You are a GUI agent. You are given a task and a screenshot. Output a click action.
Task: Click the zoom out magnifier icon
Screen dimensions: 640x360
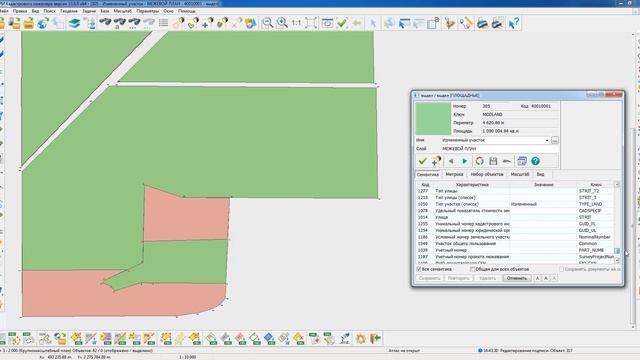click(268, 23)
